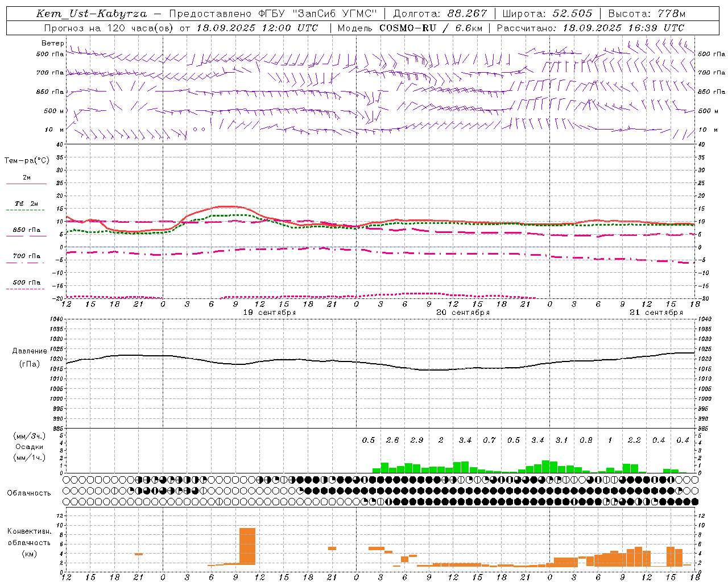This screenshot has width=728, height=582.
Task: Click the Облачность cloud cover label
Action: 29,493
